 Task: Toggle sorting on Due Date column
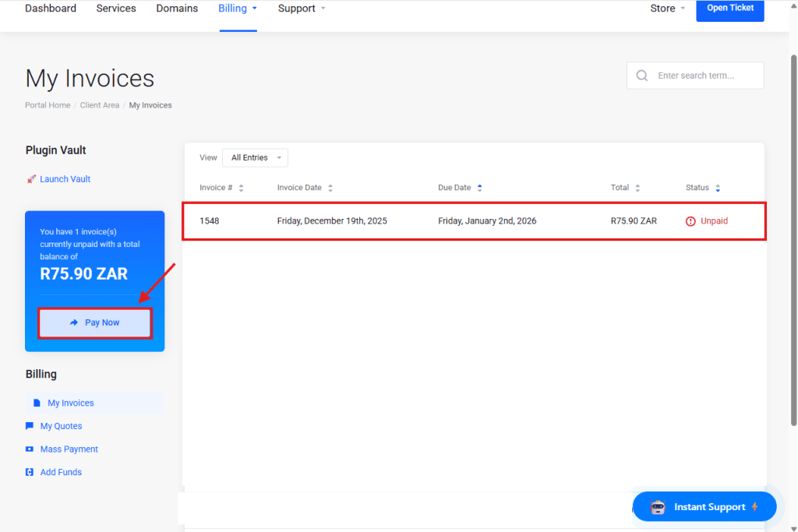tap(479, 188)
